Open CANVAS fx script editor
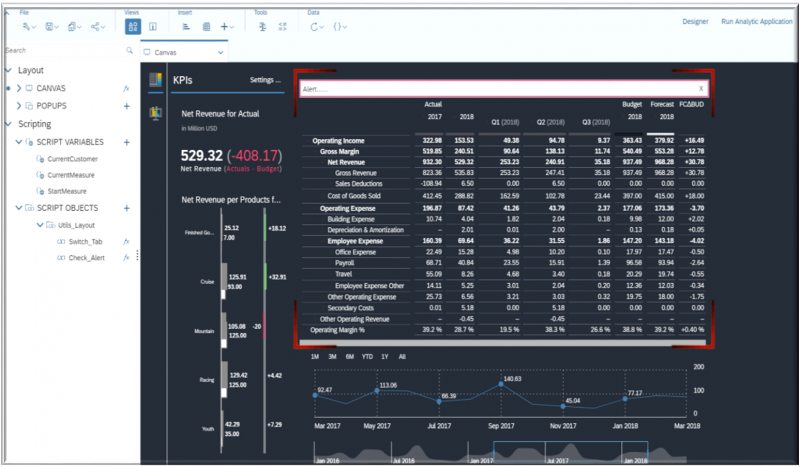Image resolution: width=800 pixels, height=467 pixels. click(126, 88)
